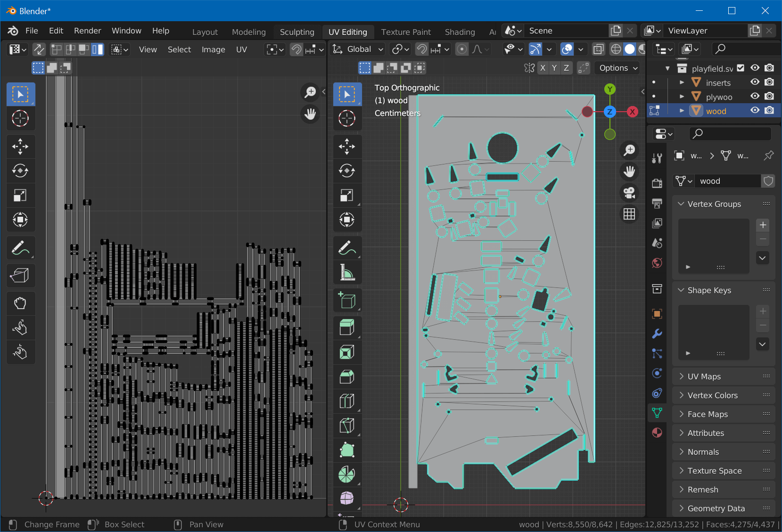Expand the Attributes panel

[x=724, y=433]
